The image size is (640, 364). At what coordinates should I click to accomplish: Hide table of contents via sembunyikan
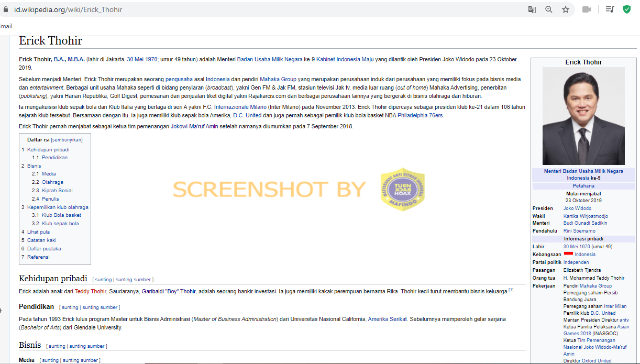67,140
